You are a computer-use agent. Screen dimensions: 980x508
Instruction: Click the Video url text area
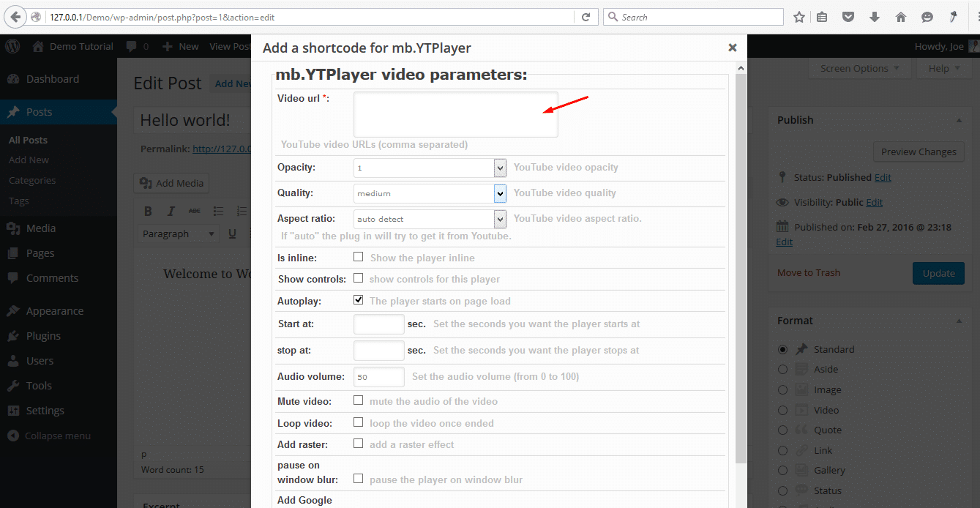click(455, 114)
